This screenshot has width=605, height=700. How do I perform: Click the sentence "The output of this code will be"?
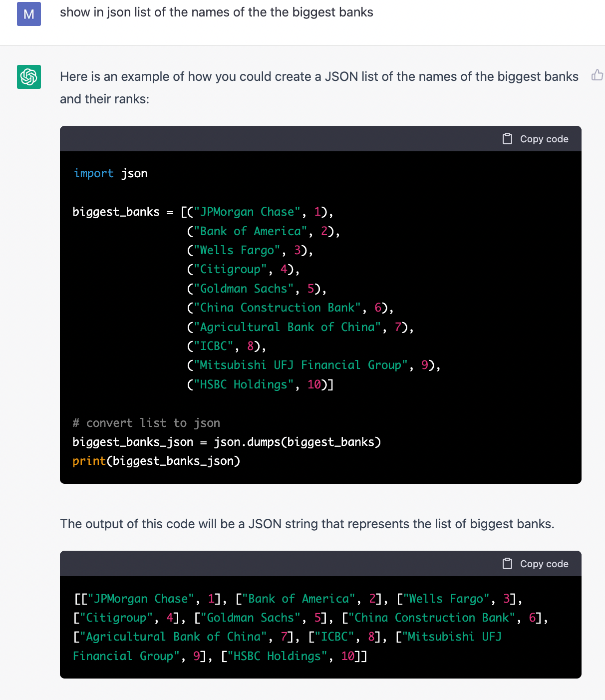tap(307, 524)
